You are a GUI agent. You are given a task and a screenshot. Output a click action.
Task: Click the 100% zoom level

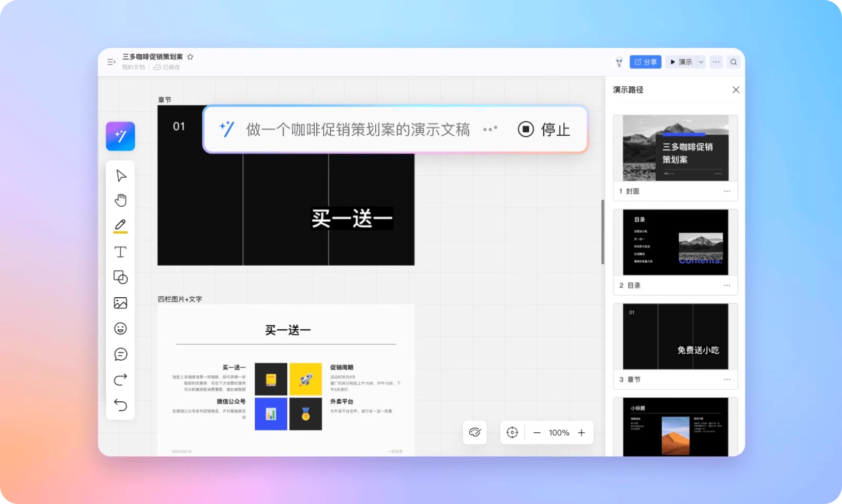[559, 433]
